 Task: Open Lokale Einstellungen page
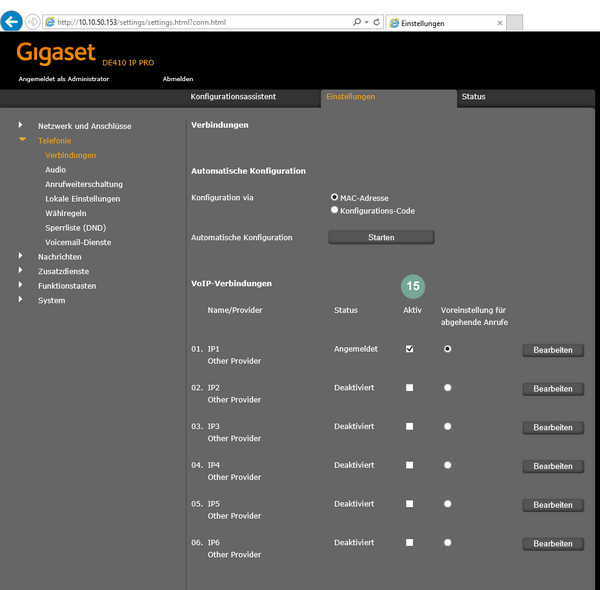[83, 199]
